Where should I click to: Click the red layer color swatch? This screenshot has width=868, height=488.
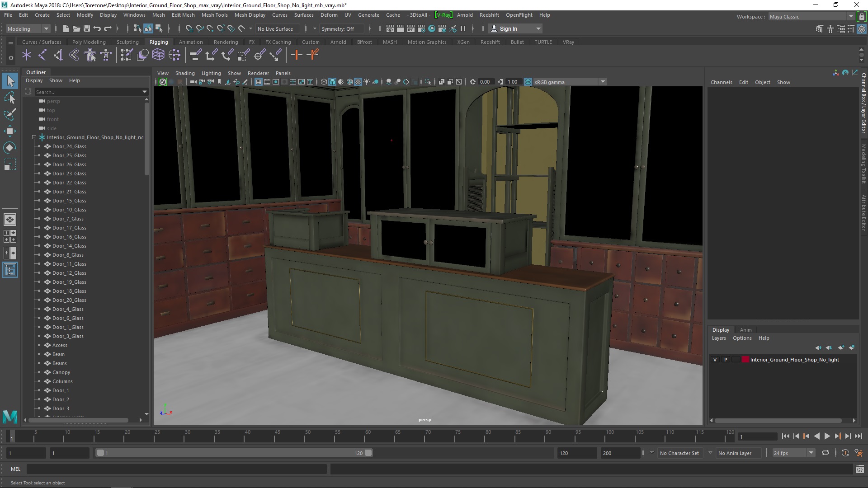(745, 360)
